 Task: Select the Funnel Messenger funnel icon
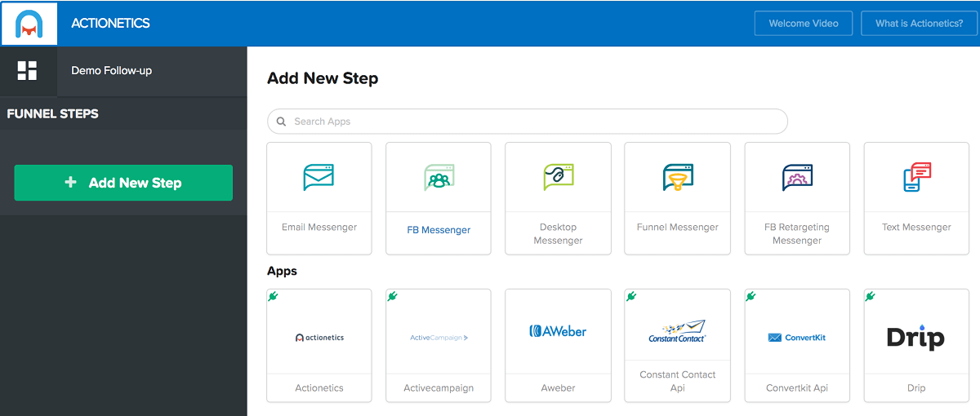click(678, 177)
